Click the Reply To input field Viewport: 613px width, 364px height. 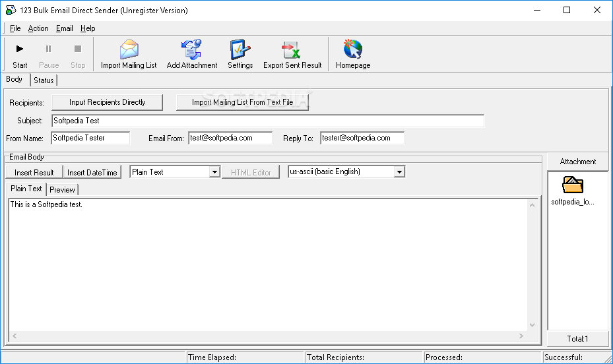[362, 138]
